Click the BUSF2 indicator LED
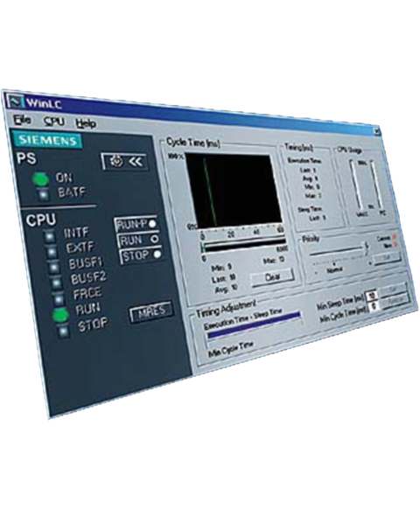The height and width of the screenshot is (510, 420). point(57,283)
